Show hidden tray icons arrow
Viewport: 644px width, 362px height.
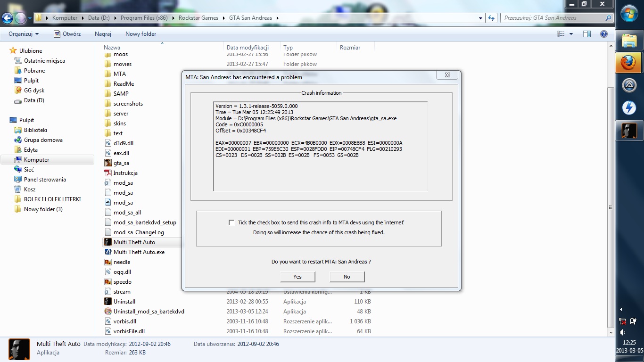pos(621,310)
